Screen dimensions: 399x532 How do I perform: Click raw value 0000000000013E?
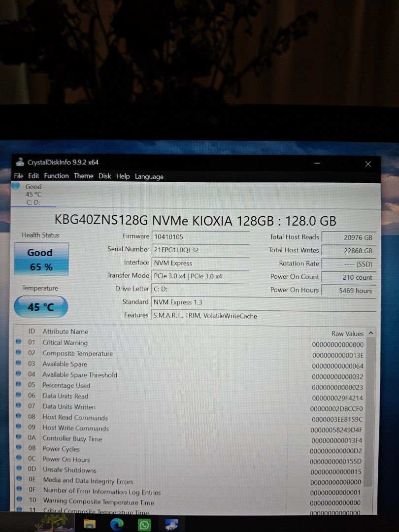[x=337, y=355]
